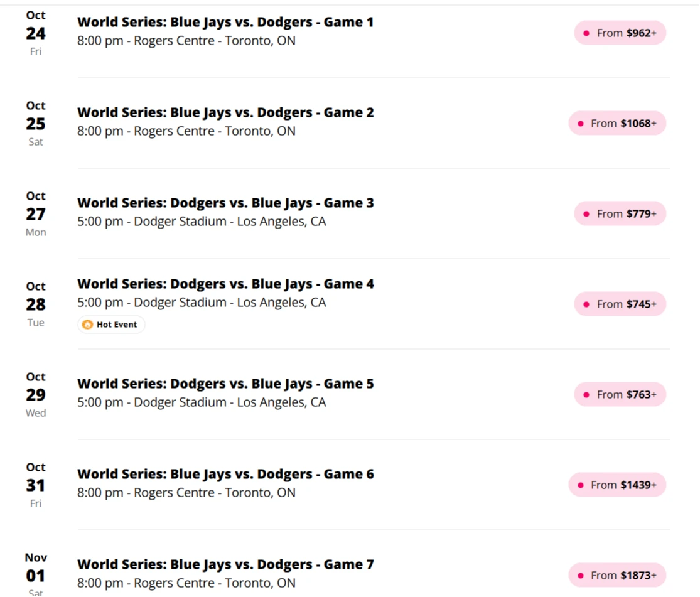This screenshot has height=597, width=700.
Task: Open Blue Jays vs. Dodgers Game 7 link
Action: [225, 565]
